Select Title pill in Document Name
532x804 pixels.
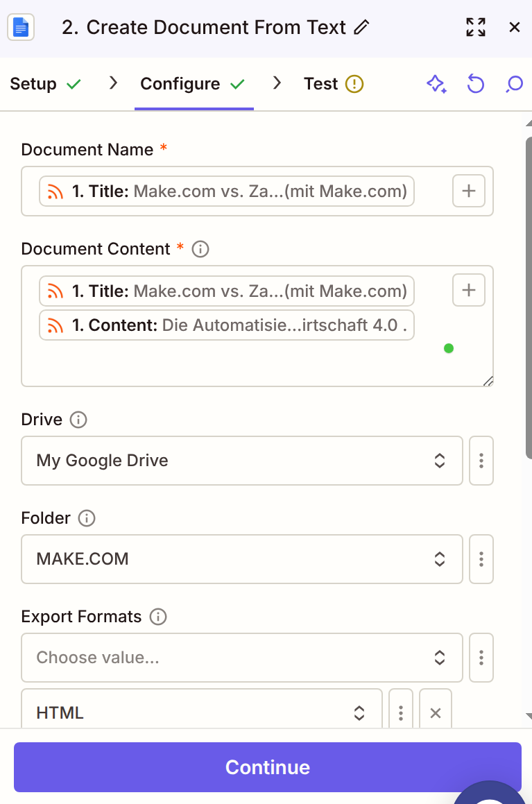(227, 191)
